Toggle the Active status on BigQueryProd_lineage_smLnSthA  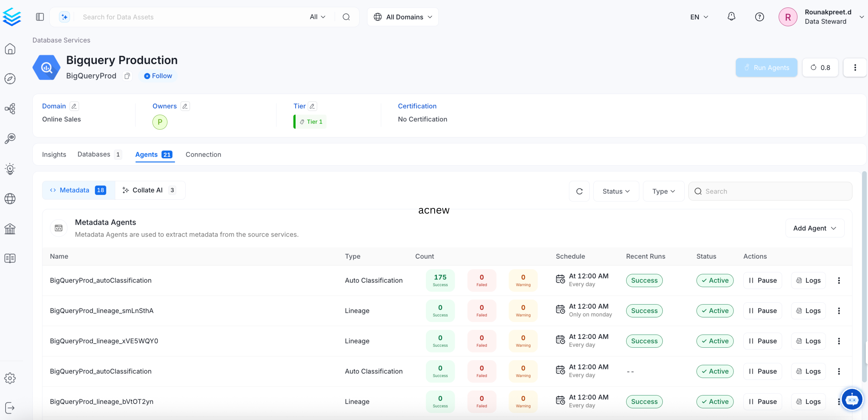715,311
